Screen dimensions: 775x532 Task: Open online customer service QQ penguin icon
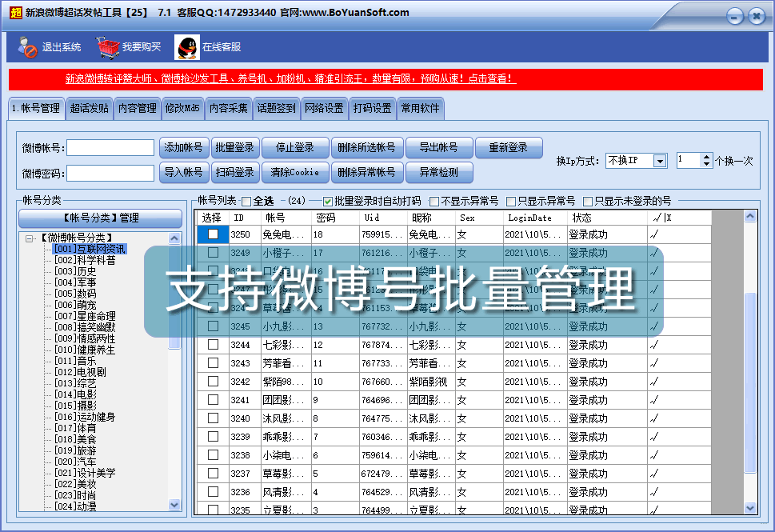187,47
